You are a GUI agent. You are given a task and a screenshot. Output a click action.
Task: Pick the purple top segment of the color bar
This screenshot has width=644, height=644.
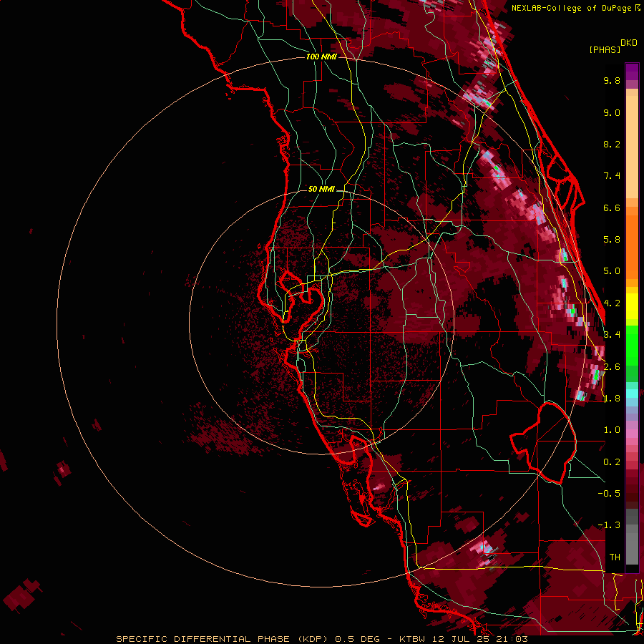[632, 72]
